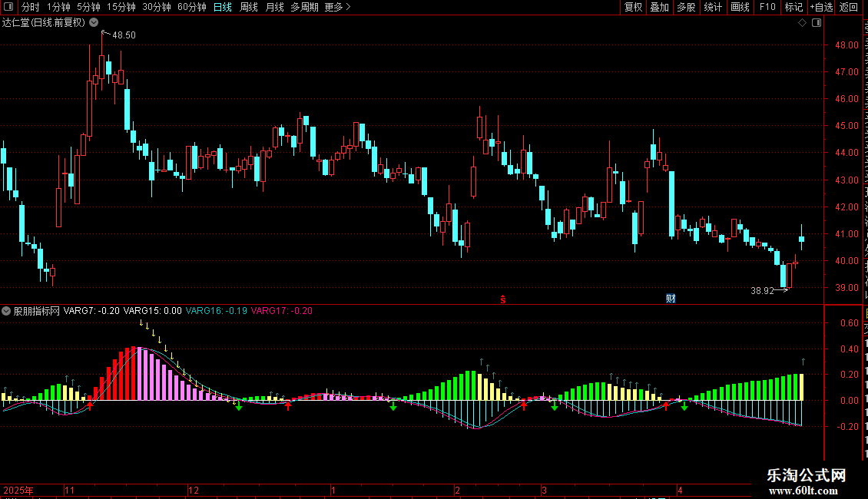Open the 复权 adjustment option
The image size is (868, 499).
click(633, 7)
